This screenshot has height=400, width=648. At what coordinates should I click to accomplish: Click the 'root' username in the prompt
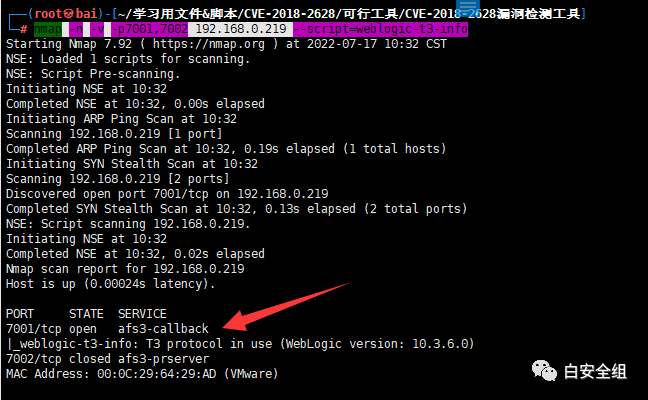point(48,14)
